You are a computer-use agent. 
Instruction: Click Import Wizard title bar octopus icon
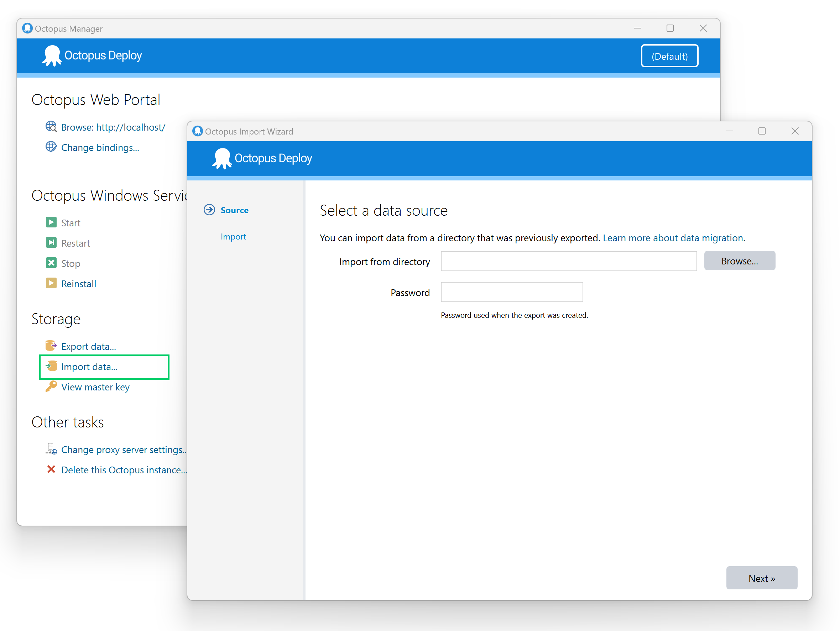pos(198,131)
